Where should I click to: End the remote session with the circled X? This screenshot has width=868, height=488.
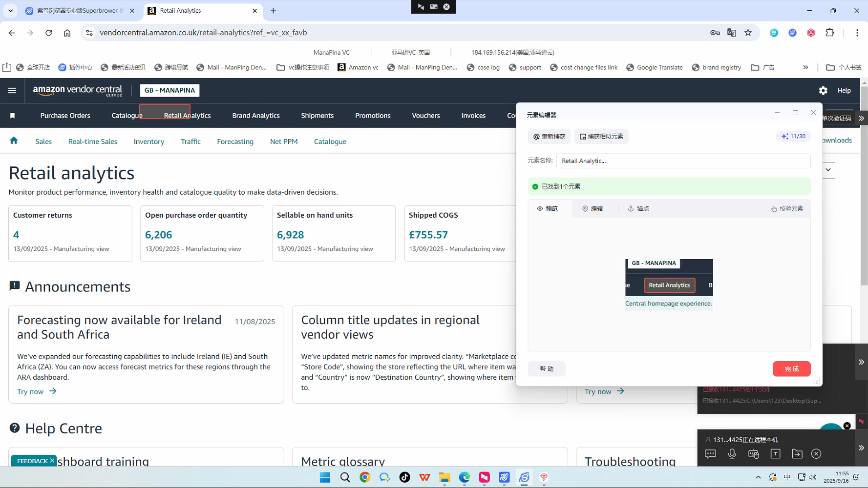[816, 454]
